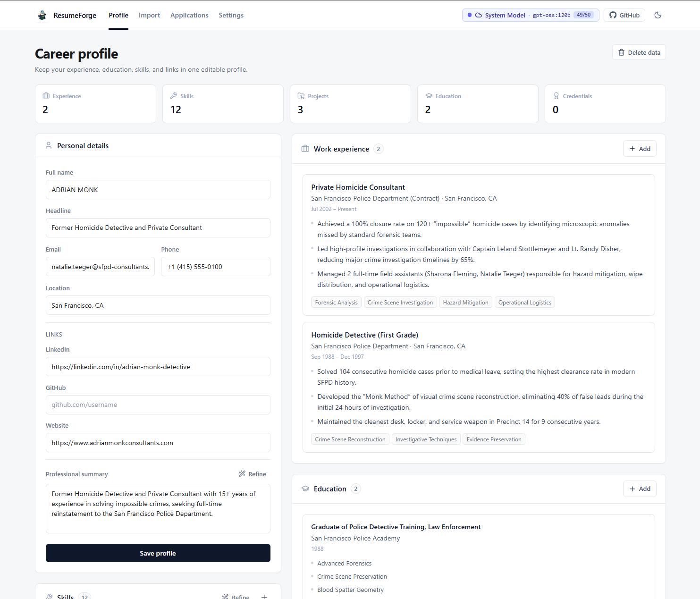Click the graduation cap on the Education stat card
700x599 pixels.
(x=429, y=96)
